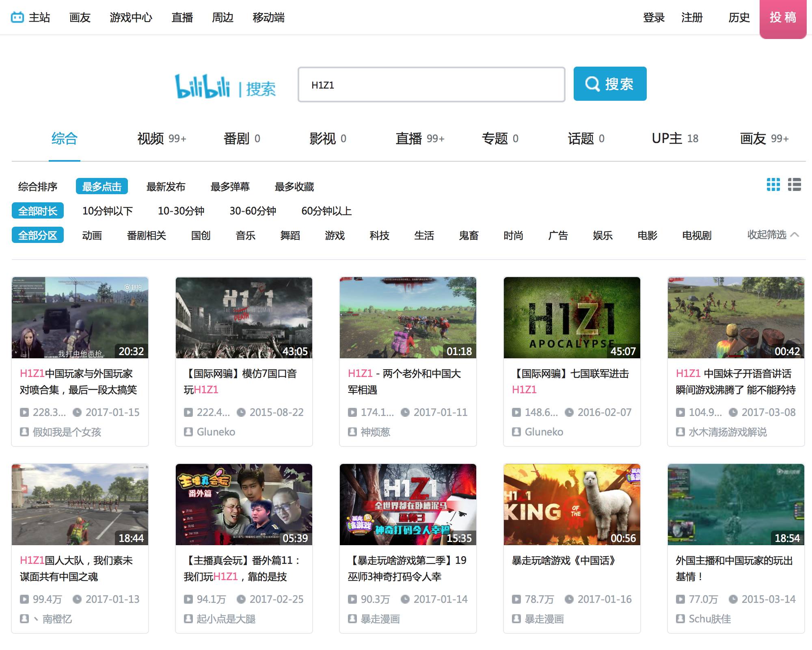Image resolution: width=812 pixels, height=650 pixels.
Task: Select the 游戏 category filter
Action: coord(335,236)
